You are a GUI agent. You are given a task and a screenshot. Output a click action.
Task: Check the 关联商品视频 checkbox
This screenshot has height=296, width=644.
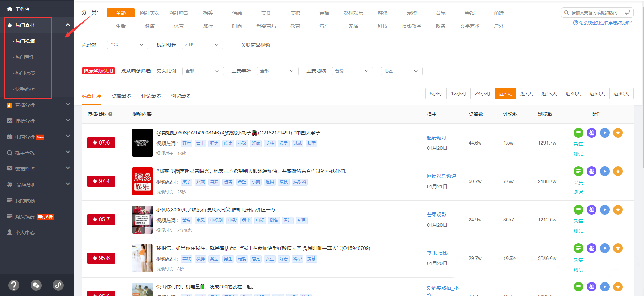[234, 44]
